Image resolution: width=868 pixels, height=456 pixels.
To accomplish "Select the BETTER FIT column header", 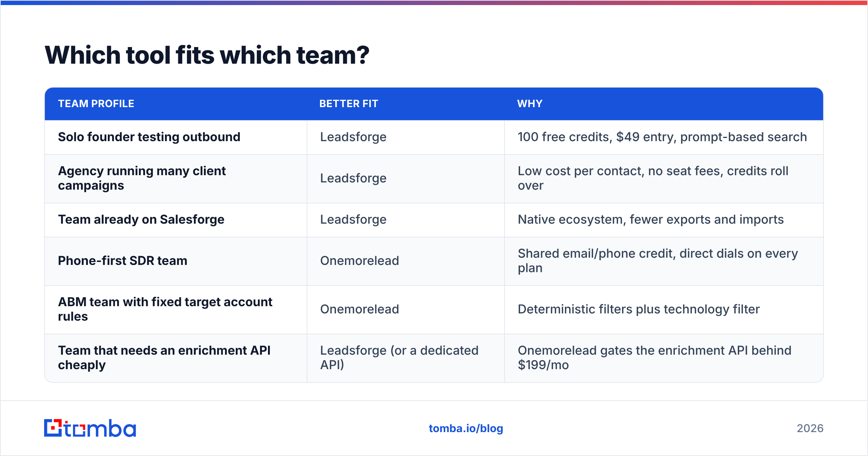I will pyautogui.click(x=349, y=104).
